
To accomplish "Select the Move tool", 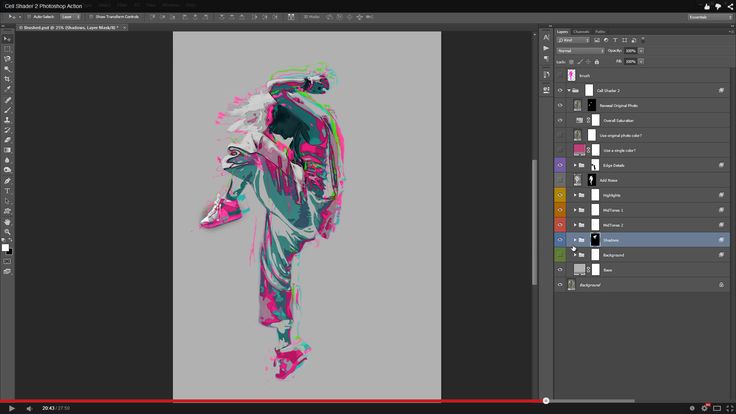I will 8,38.
